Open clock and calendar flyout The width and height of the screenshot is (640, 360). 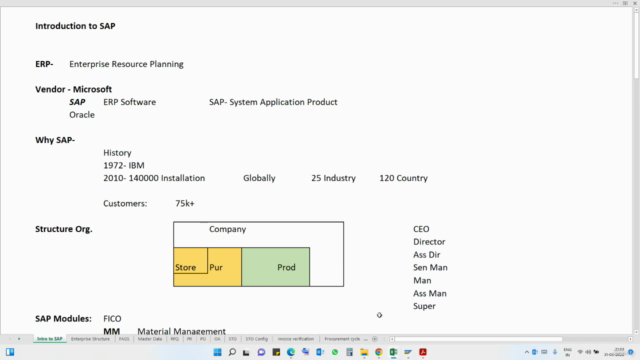[615, 352]
